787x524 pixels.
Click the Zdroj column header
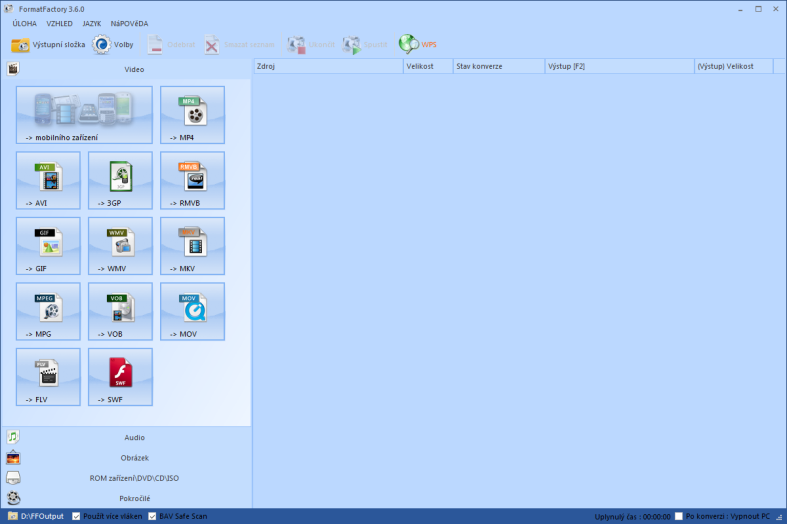click(x=329, y=66)
